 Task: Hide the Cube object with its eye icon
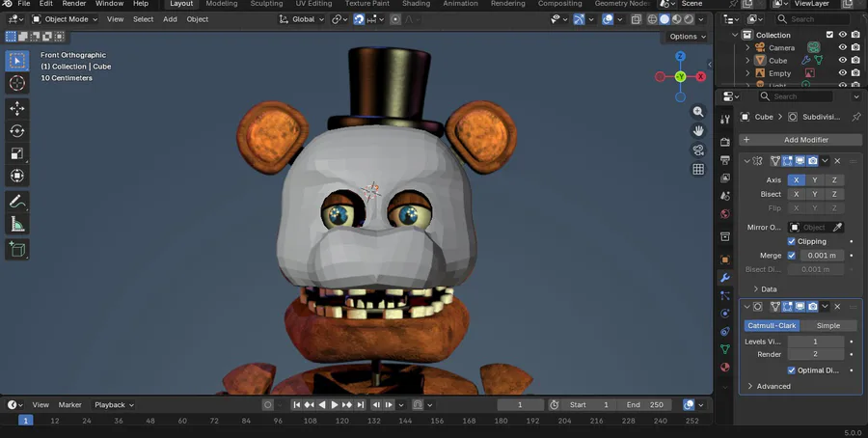click(x=842, y=61)
